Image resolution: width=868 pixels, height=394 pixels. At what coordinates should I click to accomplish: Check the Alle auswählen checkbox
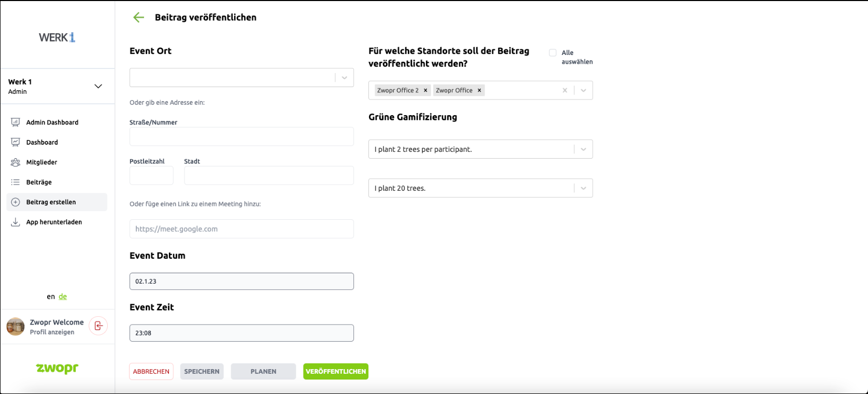pyautogui.click(x=553, y=52)
